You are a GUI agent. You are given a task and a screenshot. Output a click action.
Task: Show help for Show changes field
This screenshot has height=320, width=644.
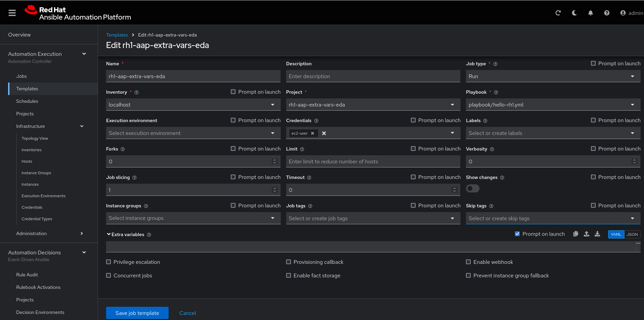point(502,178)
